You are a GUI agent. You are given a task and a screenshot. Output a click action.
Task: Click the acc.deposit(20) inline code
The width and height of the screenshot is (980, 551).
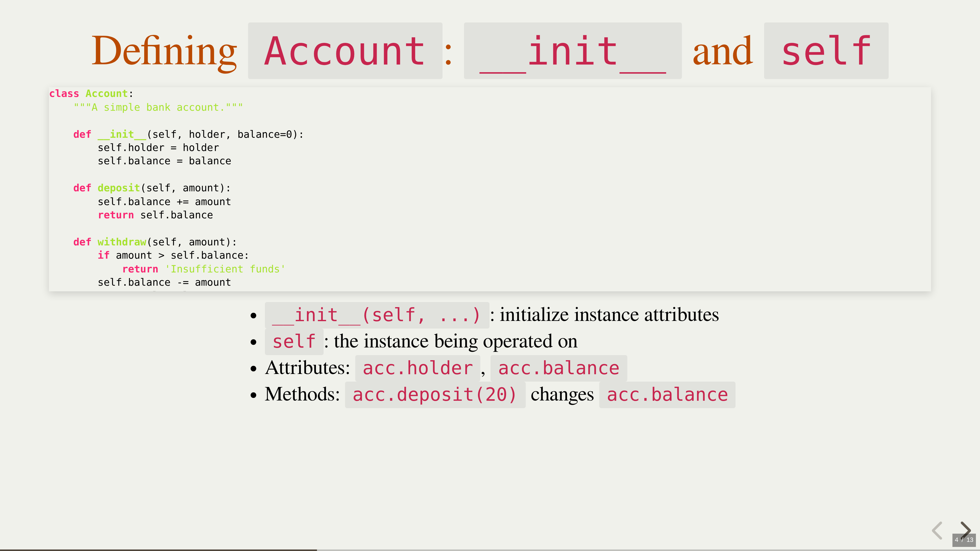[435, 395]
